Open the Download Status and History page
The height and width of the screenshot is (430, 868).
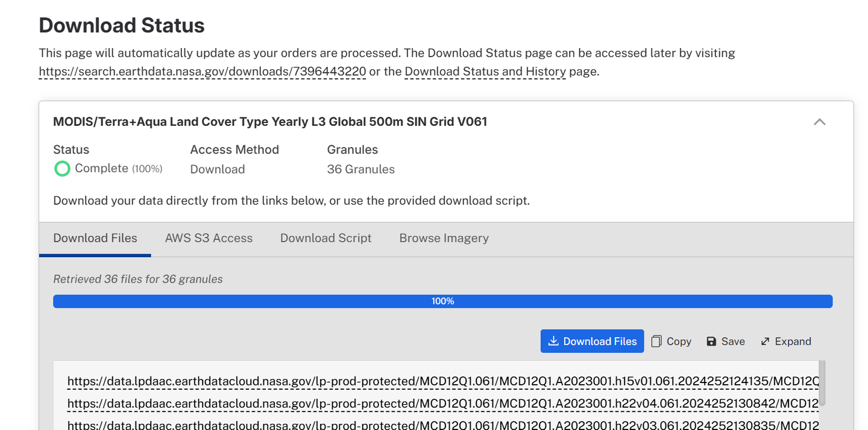485,72
